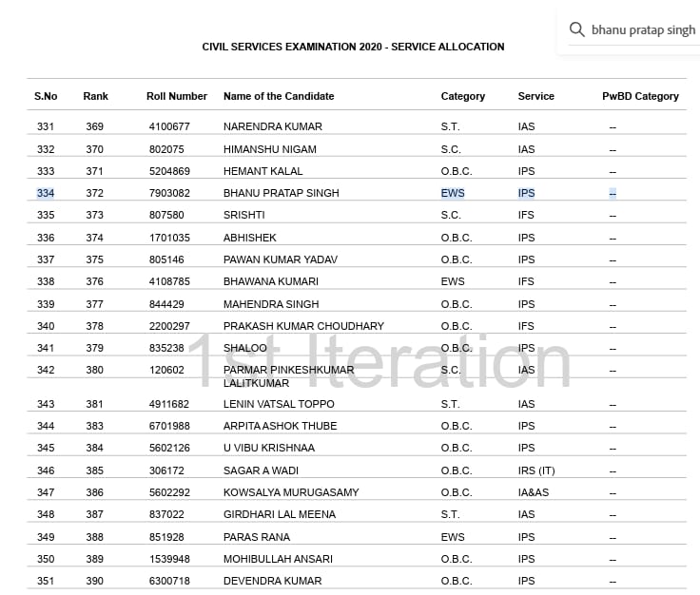Click roll number 1539948
The width and height of the screenshot is (700, 595).
pyautogui.click(x=169, y=559)
